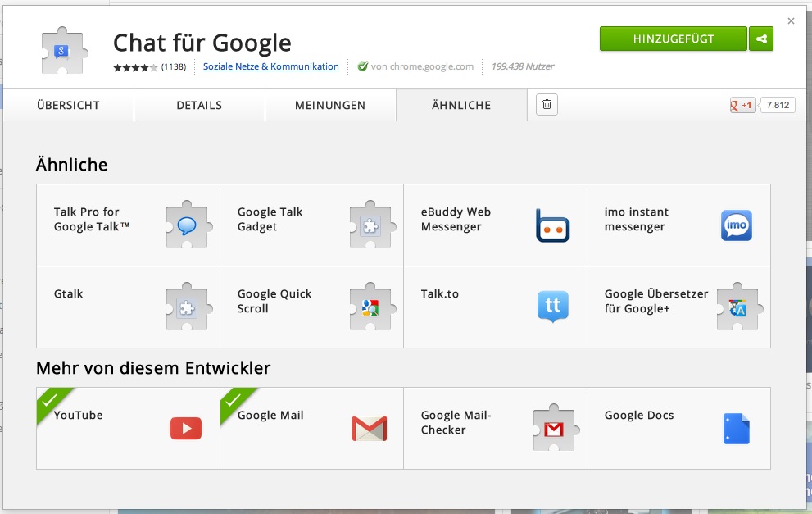Screen dimensions: 812x514
Task: Click the trash can remove icon
Action: click(547, 105)
